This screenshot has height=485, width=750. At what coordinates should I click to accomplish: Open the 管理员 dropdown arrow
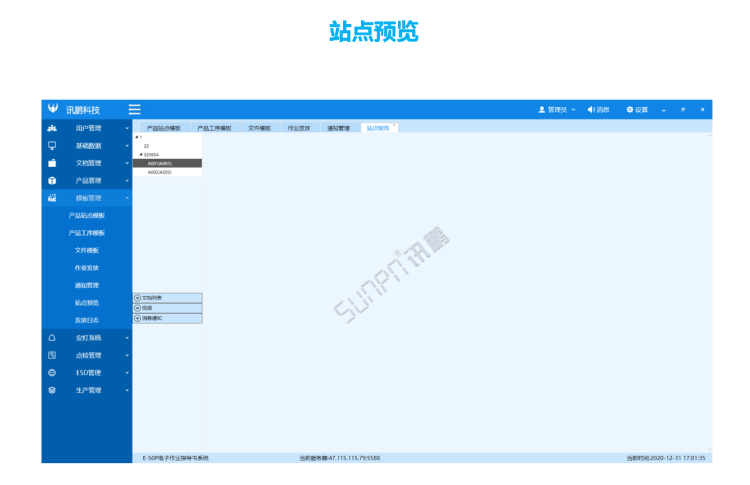tap(574, 110)
